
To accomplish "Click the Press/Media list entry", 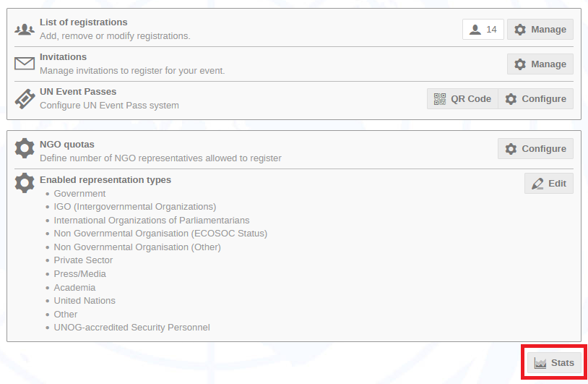I will pyautogui.click(x=80, y=274).
